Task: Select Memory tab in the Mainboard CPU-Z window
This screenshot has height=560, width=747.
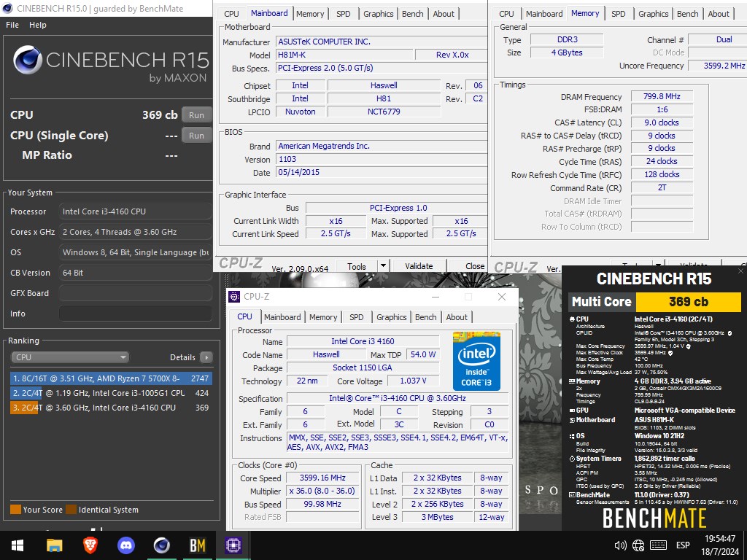Action: click(x=310, y=14)
